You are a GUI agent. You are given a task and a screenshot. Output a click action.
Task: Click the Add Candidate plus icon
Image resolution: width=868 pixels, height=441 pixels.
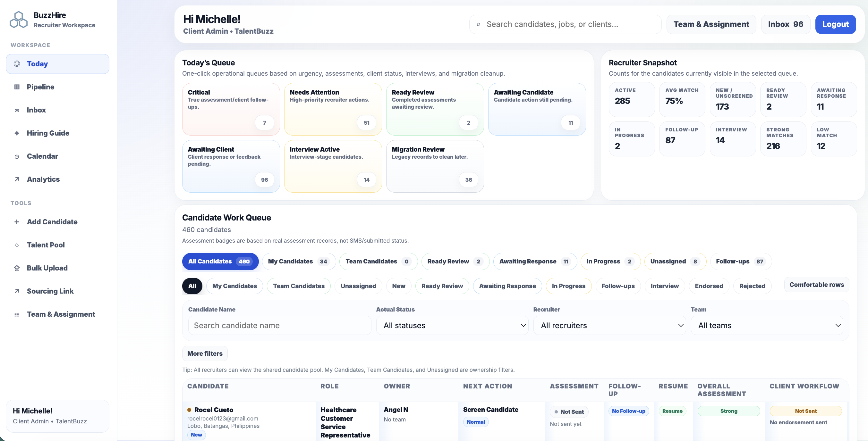tap(17, 222)
